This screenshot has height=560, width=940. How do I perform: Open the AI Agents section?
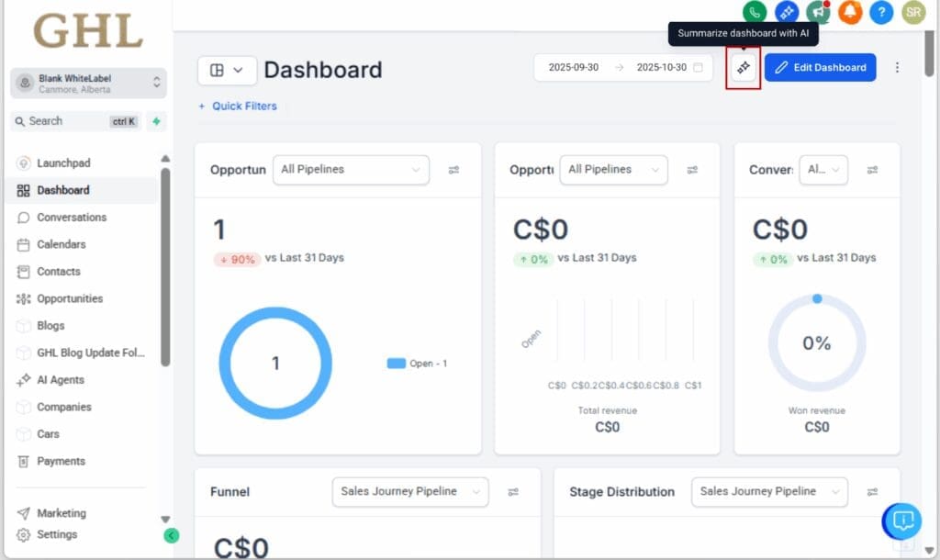coord(62,379)
